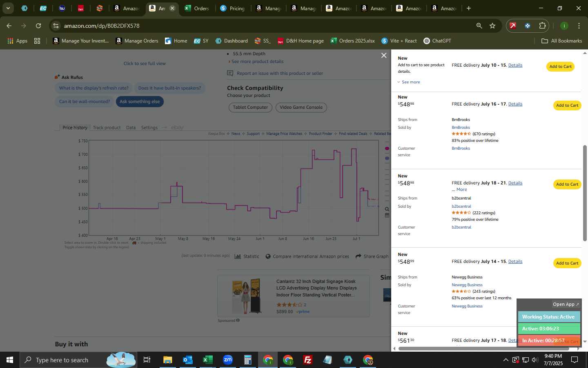
Task: Compare international Amazon prices
Action: [311, 256]
